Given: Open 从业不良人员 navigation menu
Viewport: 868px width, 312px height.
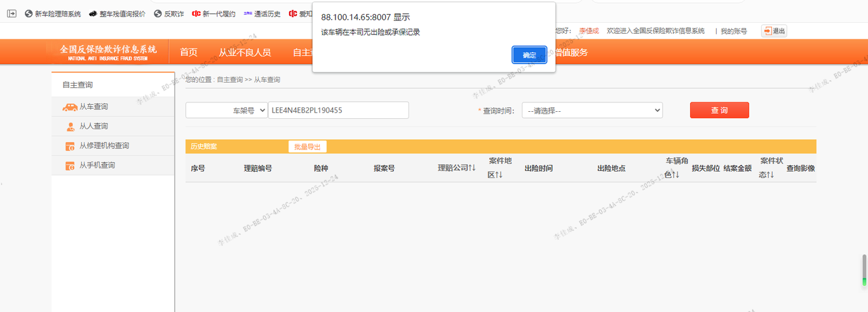Looking at the screenshot, I should tap(245, 52).
